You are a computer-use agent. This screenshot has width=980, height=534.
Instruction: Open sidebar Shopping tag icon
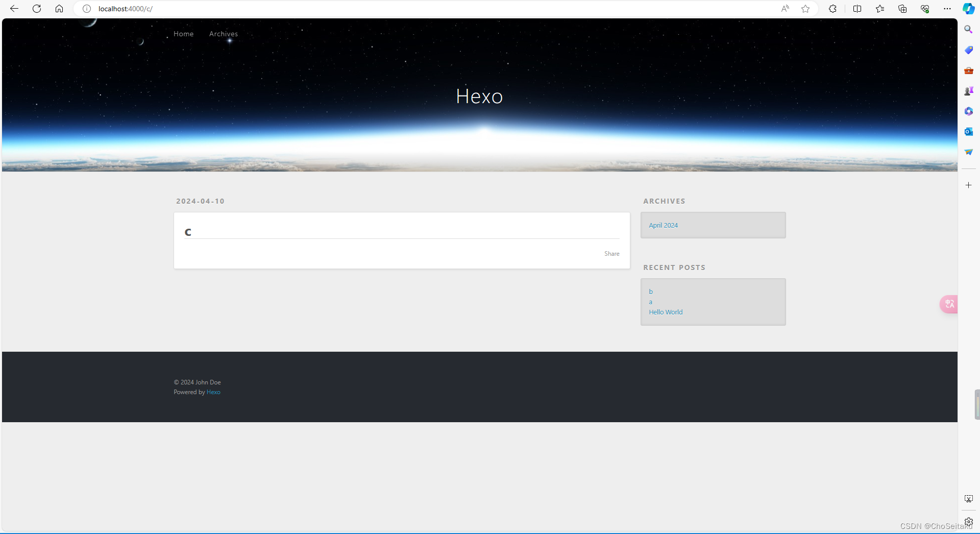(x=968, y=50)
